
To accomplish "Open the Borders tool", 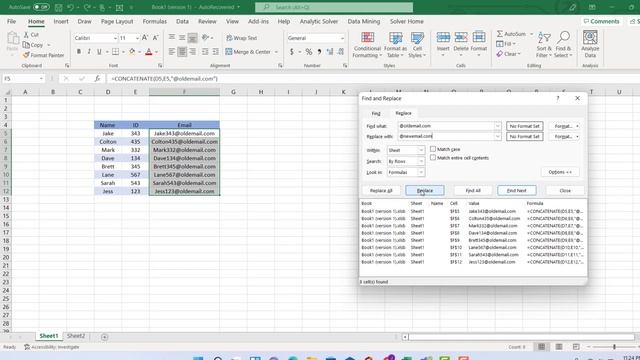I will point(116,52).
